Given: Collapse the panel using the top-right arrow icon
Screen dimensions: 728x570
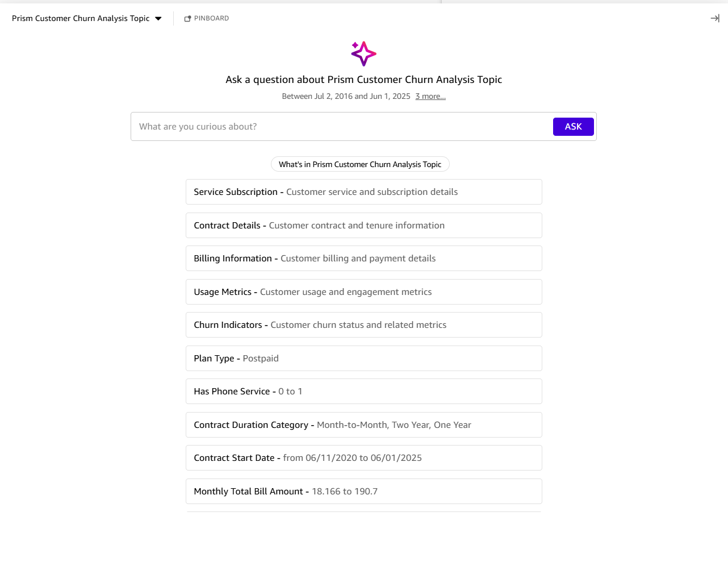Looking at the screenshot, I should pos(714,18).
